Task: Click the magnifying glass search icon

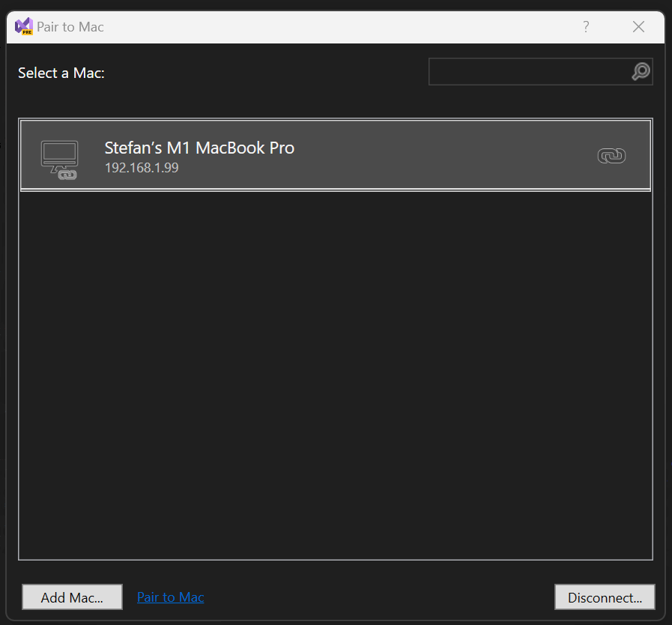Action: click(641, 72)
